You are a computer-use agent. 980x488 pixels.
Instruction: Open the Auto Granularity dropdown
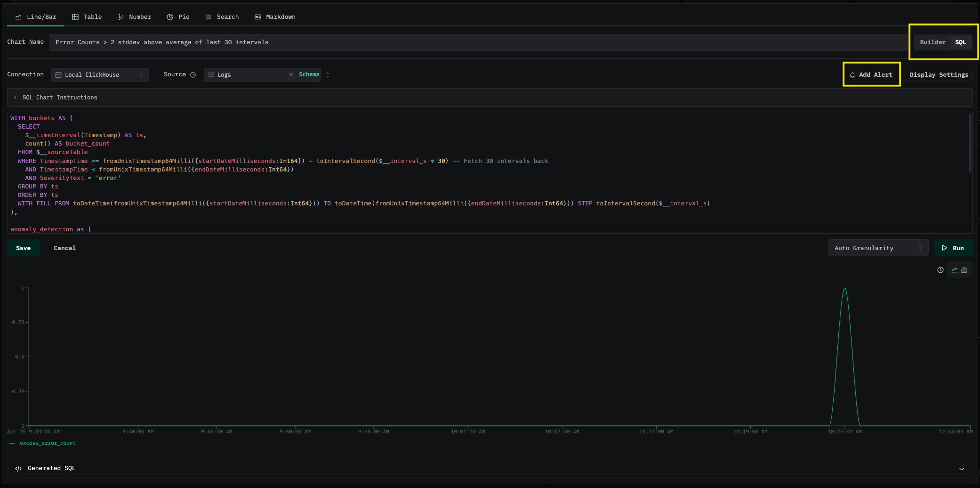[x=878, y=248]
